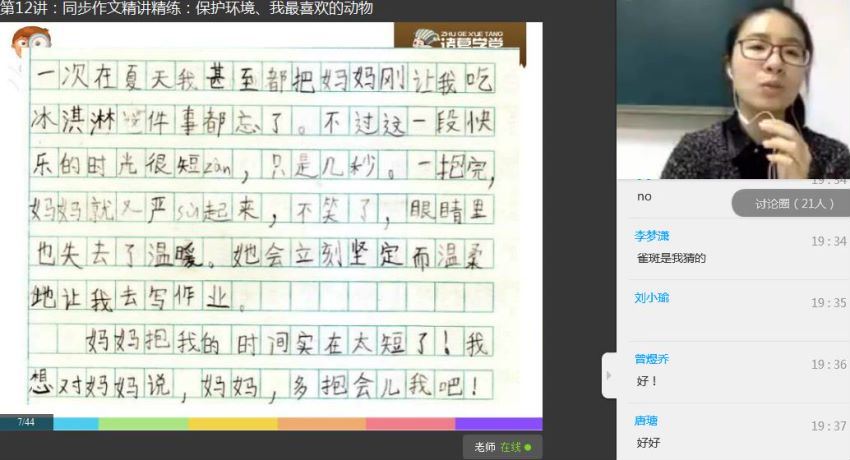The width and height of the screenshot is (850, 460).
Task: Click the blue segment of slide progress bar
Action: tap(76, 424)
